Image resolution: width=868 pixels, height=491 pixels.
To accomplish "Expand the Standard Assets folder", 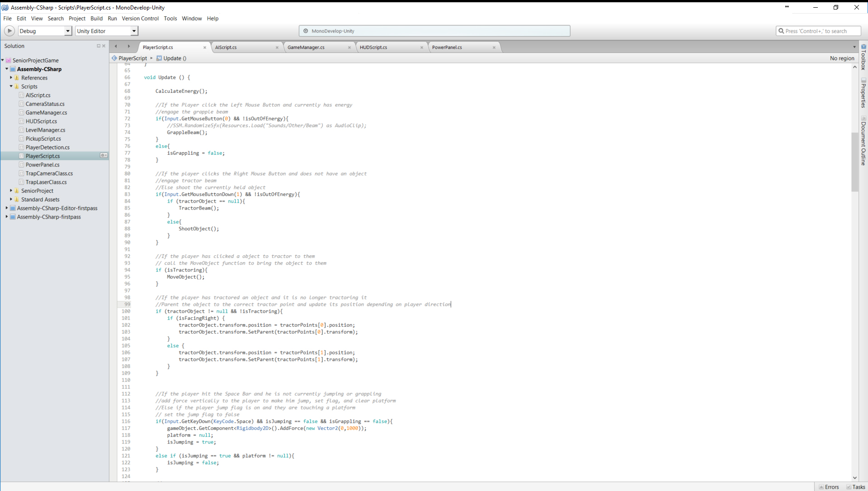I will [x=11, y=200].
